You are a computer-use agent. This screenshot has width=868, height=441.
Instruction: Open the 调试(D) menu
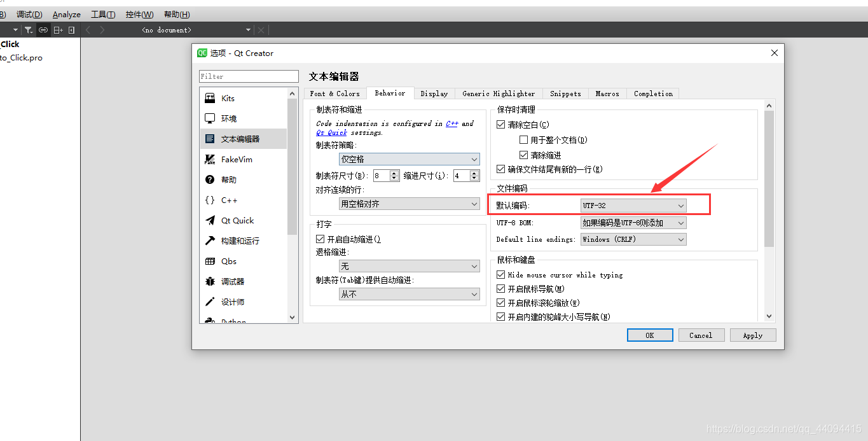tap(29, 15)
